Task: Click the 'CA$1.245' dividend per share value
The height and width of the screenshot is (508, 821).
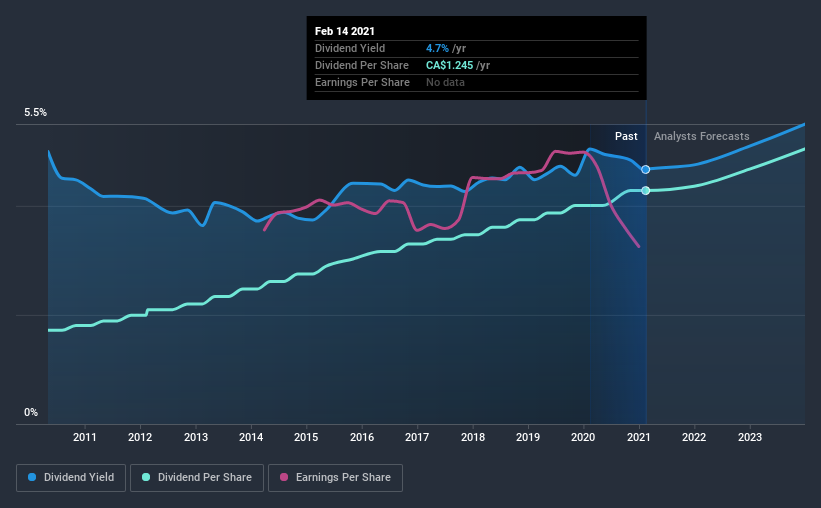Action: (x=449, y=65)
